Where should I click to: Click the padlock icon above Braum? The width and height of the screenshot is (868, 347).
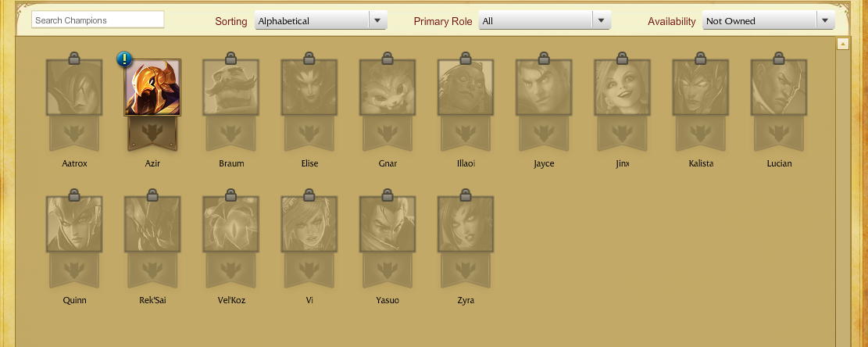[x=230, y=57]
